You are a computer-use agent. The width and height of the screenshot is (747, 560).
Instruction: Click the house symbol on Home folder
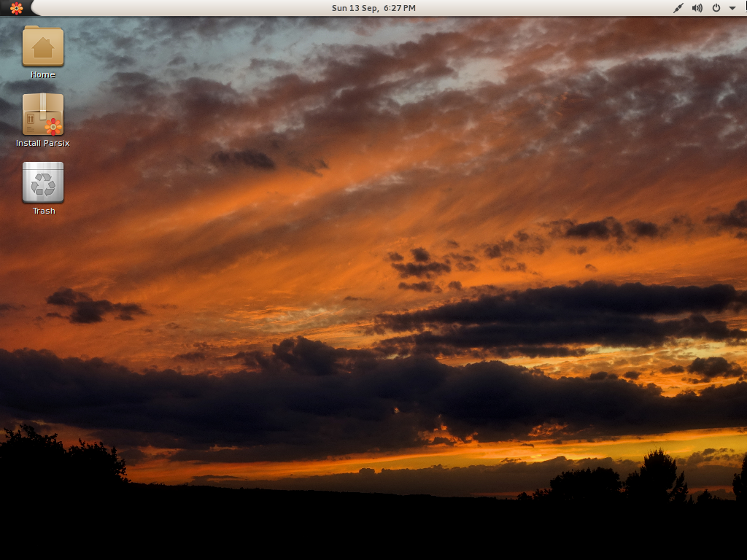click(43, 48)
